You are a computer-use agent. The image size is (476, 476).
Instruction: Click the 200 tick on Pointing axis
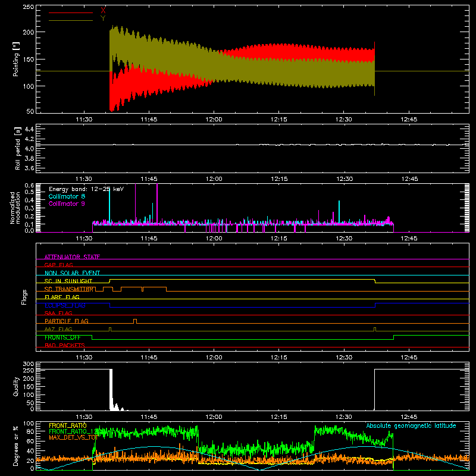(x=28, y=32)
